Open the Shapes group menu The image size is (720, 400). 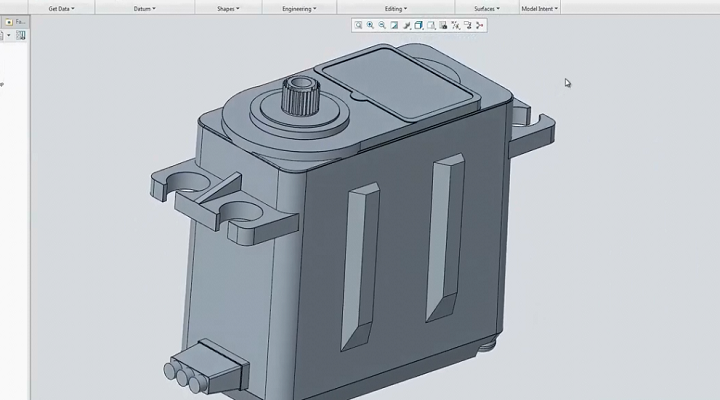229,8
